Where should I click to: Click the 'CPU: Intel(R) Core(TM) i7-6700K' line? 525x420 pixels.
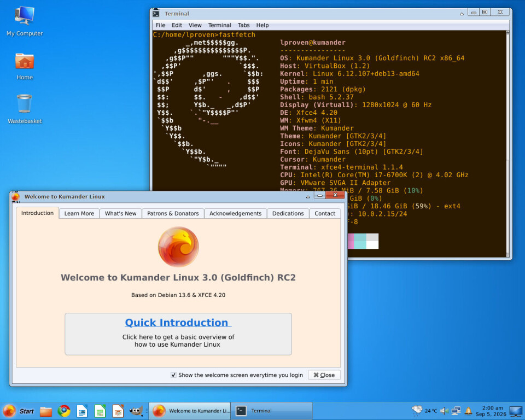(374, 175)
